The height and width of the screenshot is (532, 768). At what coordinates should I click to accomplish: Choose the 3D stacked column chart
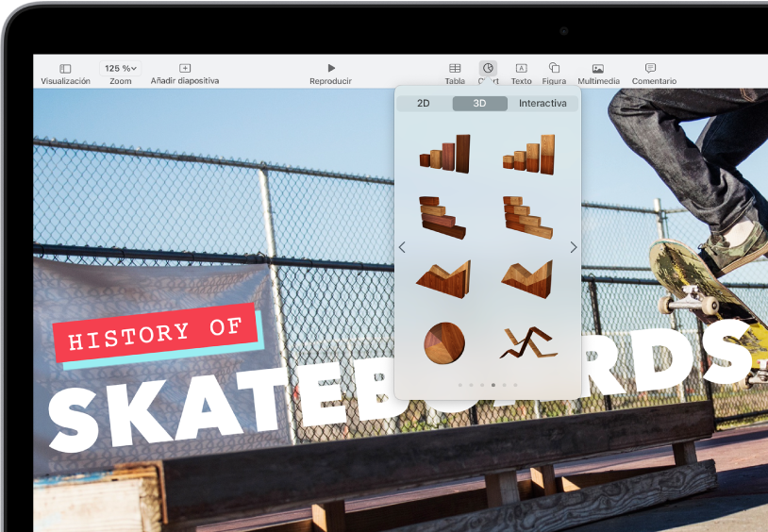527,155
